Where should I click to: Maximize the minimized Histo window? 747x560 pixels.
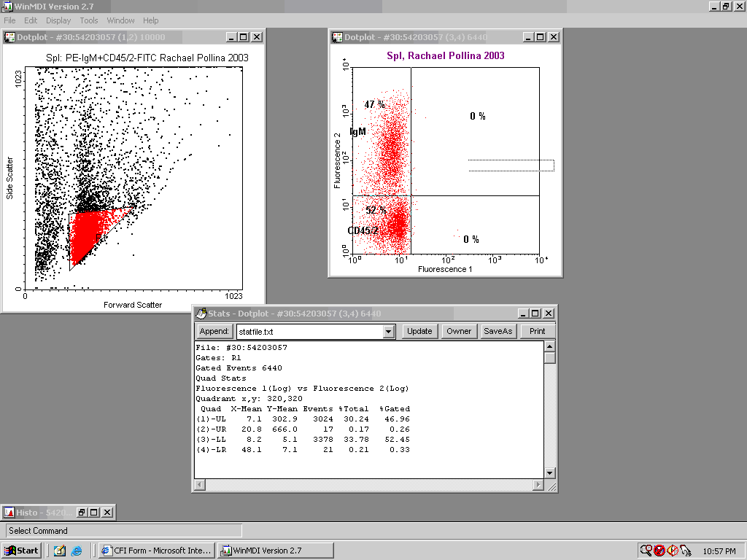95,513
